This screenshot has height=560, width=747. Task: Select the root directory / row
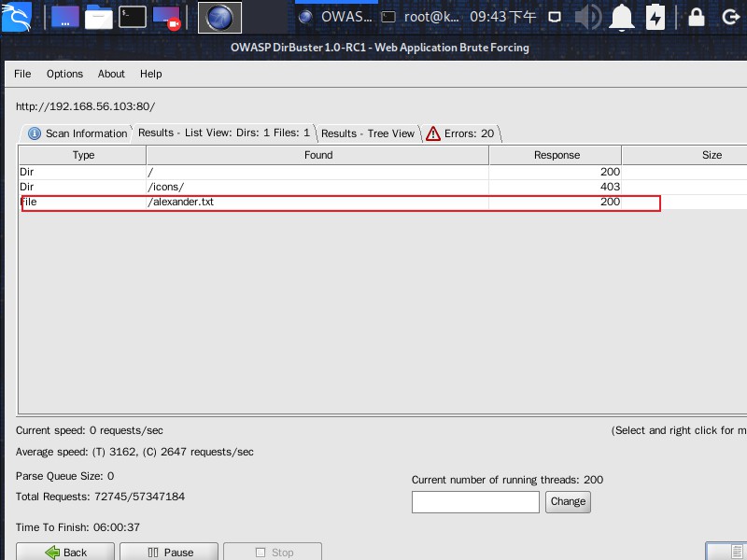point(383,172)
